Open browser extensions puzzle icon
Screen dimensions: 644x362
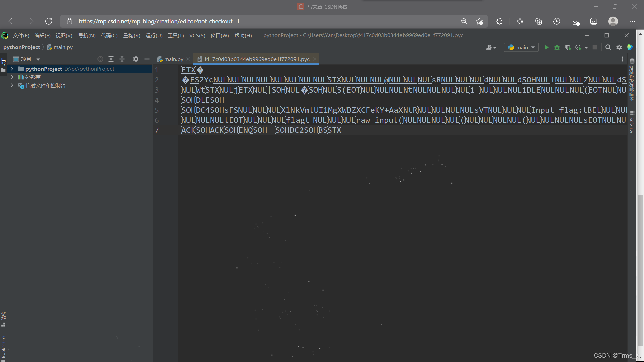click(499, 21)
